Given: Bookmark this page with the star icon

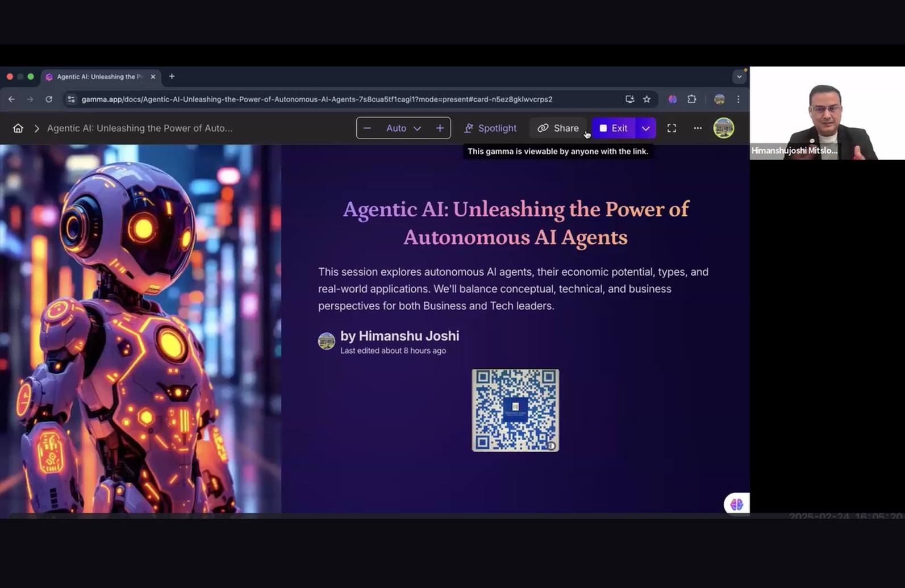Looking at the screenshot, I should pos(647,99).
